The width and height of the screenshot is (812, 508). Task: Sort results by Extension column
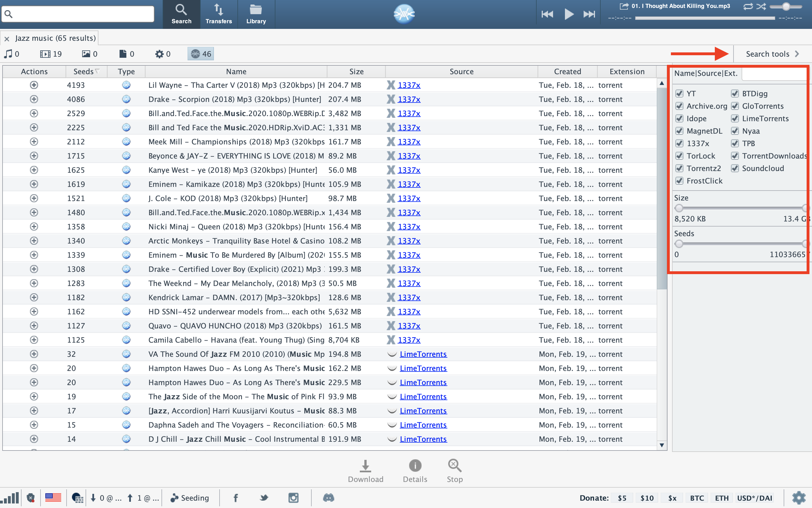pos(627,72)
